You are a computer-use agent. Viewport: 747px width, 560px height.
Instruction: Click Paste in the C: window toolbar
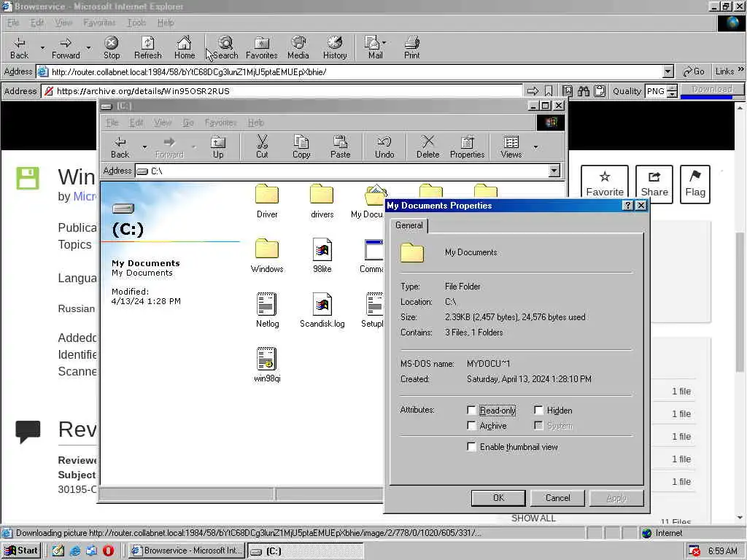pos(340,147)
